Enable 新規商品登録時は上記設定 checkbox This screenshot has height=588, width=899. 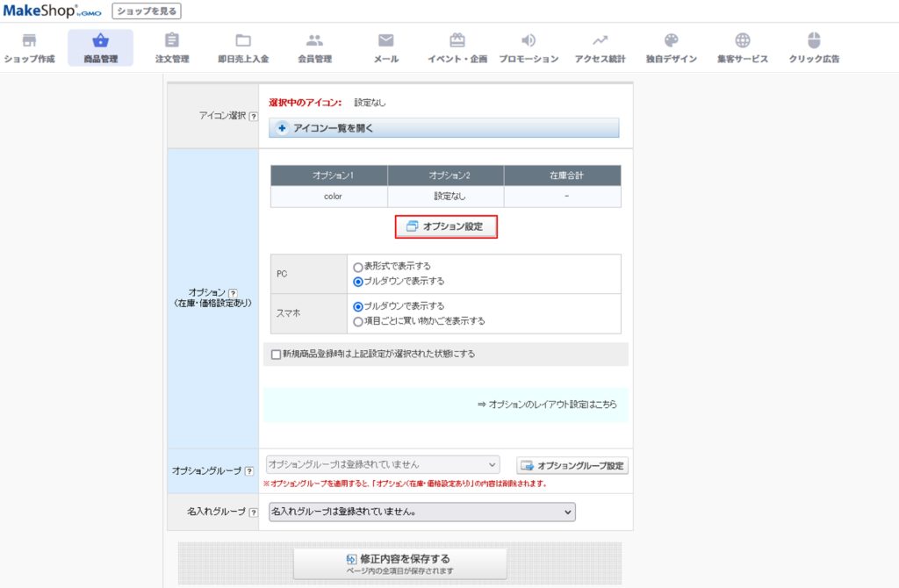pyautogui.click(x=277, y=355)
